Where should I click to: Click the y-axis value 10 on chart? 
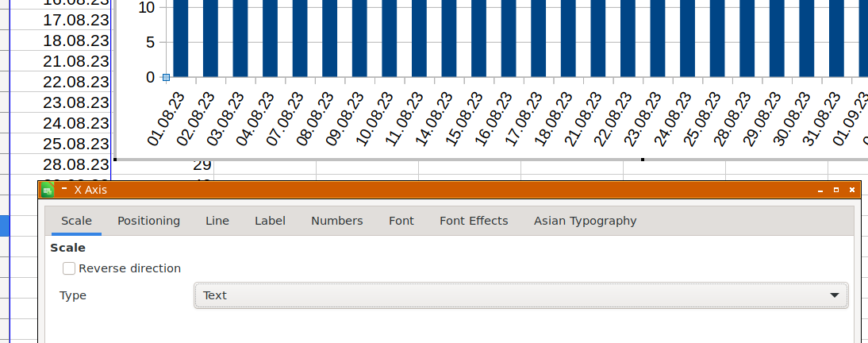146,8
